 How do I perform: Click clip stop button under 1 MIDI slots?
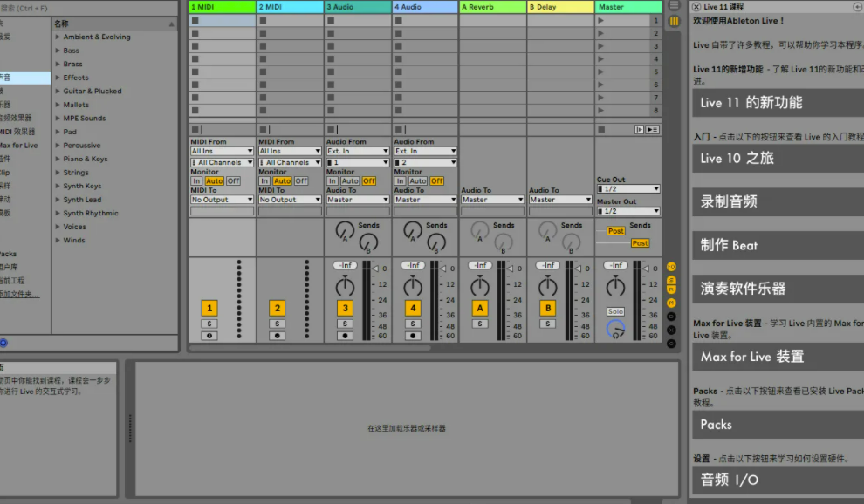195,129
